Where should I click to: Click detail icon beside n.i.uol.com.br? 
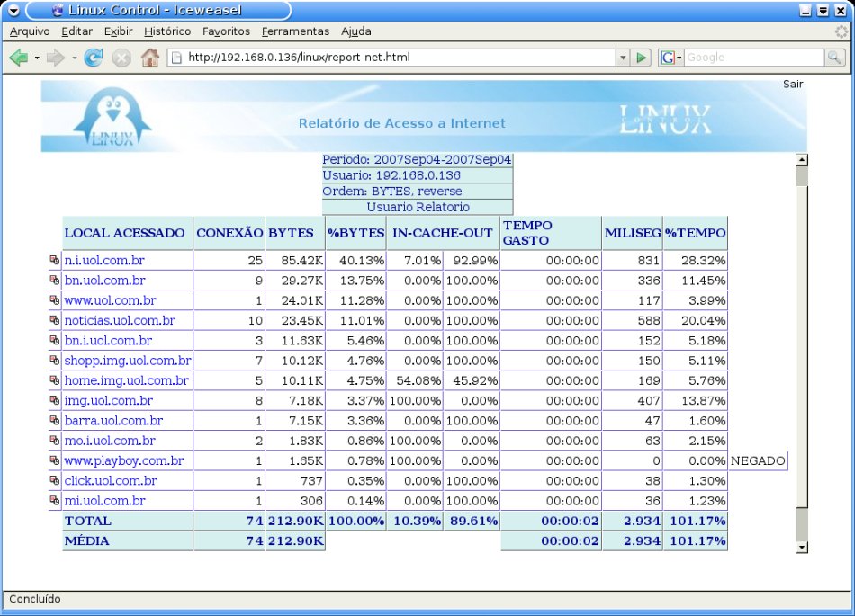pyautogui.click(x=55, y=260)
